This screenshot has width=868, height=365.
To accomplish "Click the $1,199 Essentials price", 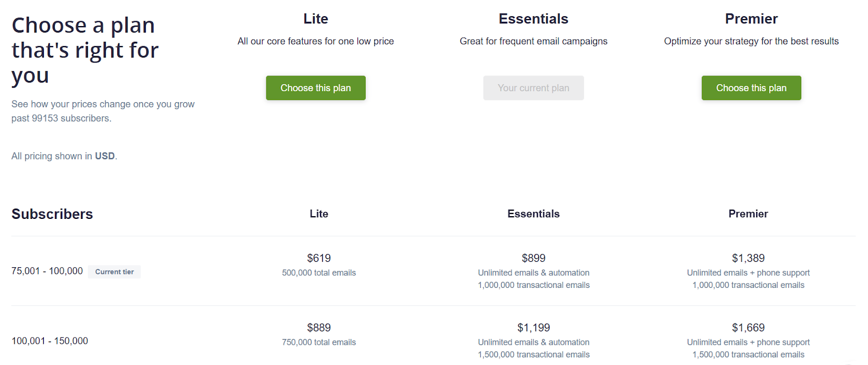I will tap(533, 328).
